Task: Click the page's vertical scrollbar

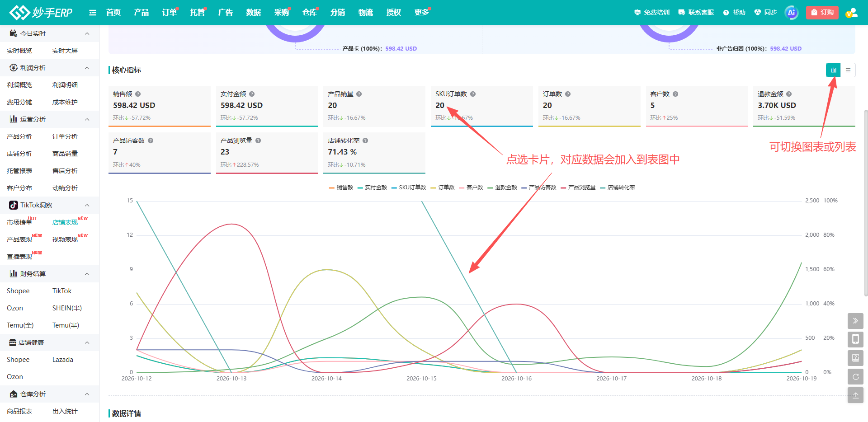Action: [866, 202]
